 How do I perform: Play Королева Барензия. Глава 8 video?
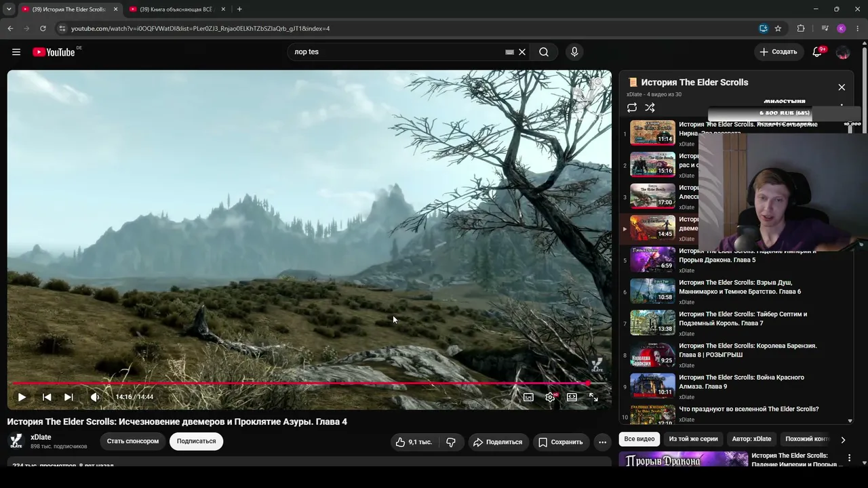click(736, 354)
